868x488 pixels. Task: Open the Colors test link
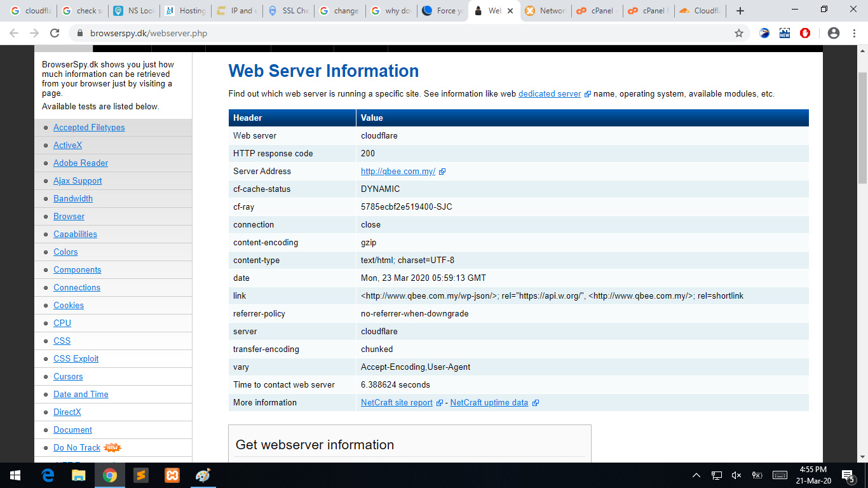65,252
